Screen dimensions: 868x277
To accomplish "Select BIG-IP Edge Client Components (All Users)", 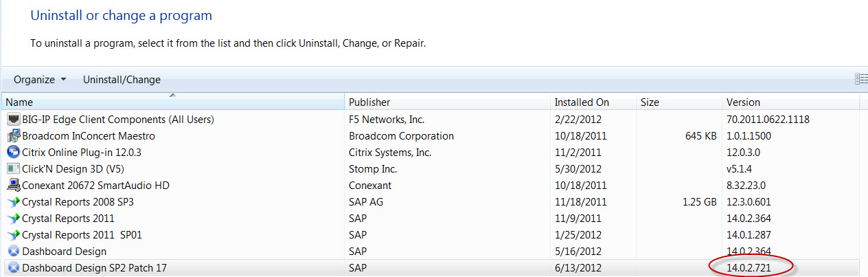I will click(118, 120).
